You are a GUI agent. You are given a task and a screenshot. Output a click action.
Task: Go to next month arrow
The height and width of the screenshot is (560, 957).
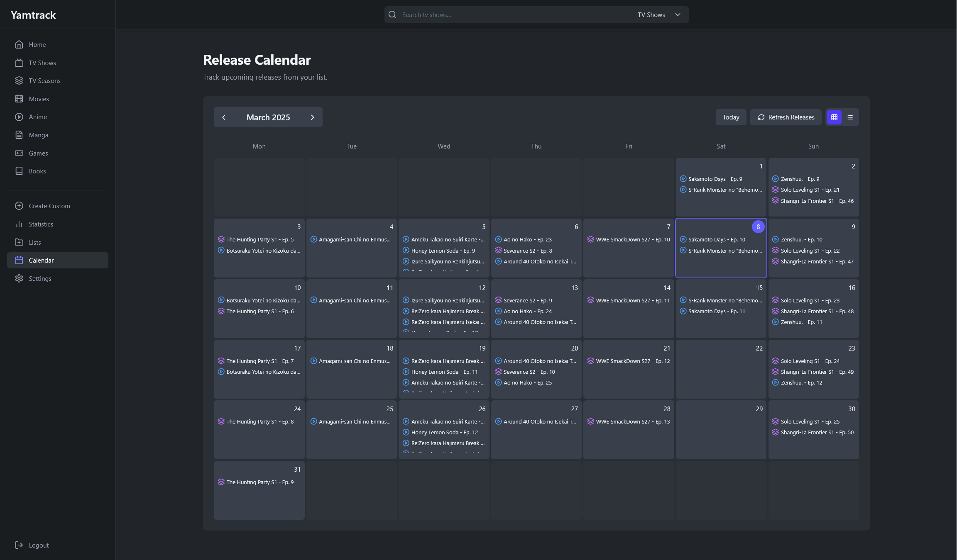pyautogui.click(x=313, y=117)
